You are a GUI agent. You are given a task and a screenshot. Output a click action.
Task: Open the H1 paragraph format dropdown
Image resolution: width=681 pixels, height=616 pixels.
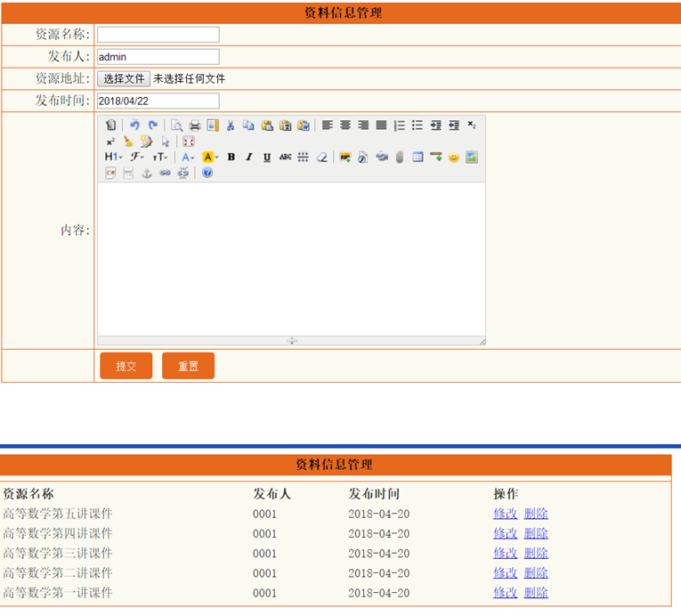point(114,157)
